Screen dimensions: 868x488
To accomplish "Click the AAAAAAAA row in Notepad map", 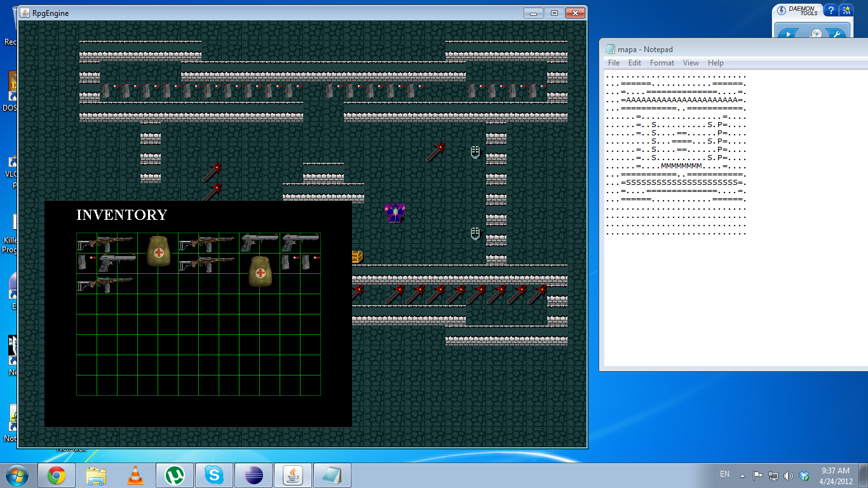I will [681, 100].
